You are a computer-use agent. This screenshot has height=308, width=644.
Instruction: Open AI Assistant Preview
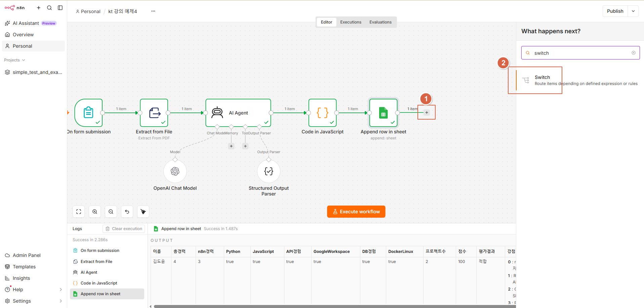33,23
